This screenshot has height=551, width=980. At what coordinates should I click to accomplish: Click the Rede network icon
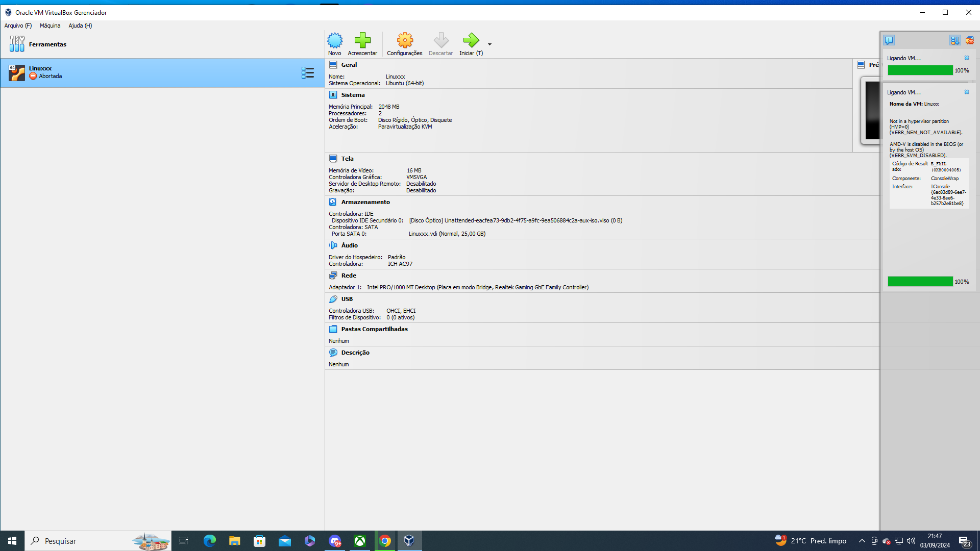tap(333, 275)
